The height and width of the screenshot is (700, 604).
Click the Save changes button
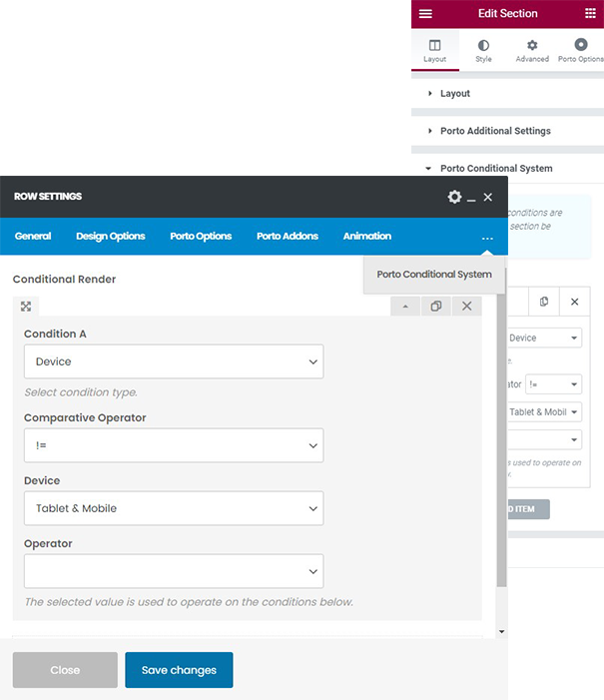(x=179, y=670)
